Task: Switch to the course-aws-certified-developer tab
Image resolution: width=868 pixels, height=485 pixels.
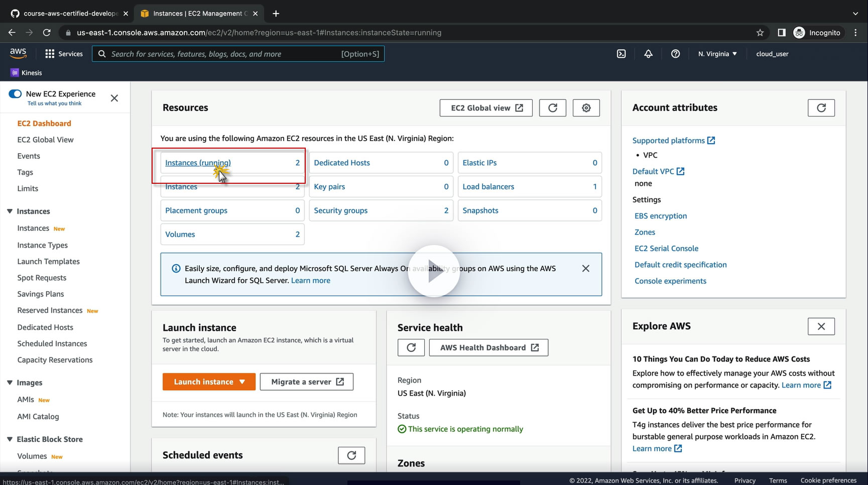Action: (69, 14)
